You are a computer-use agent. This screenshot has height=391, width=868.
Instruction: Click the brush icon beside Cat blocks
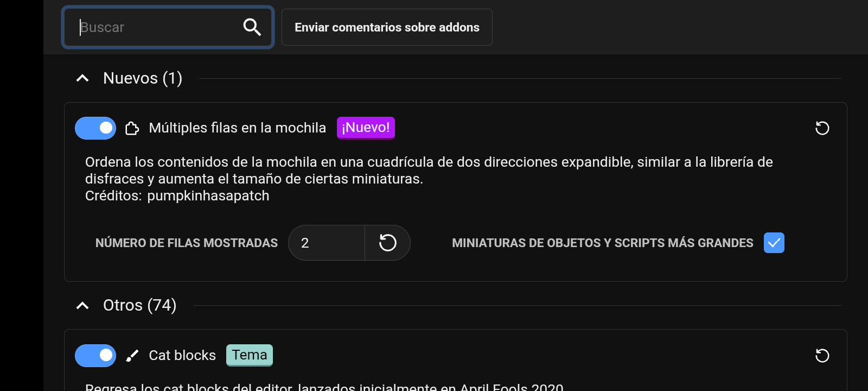[132, 356]
